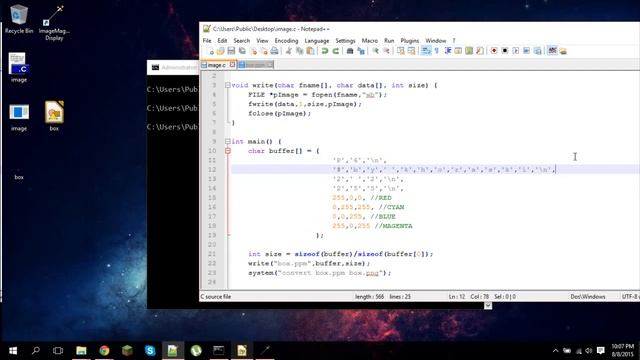
Task: Create a new document from the toolbar
Action: pyautogui.click(x=210, y=51)
